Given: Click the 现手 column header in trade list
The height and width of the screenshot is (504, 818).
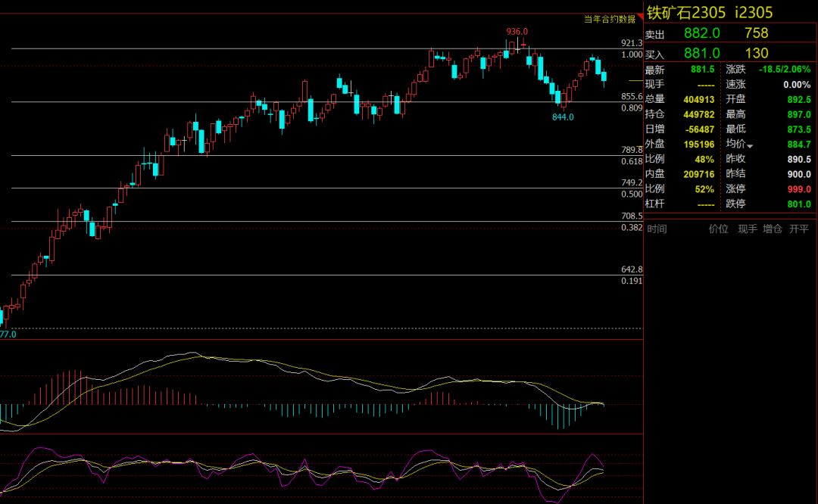Looking at the screenshot, I should [747, 229].
